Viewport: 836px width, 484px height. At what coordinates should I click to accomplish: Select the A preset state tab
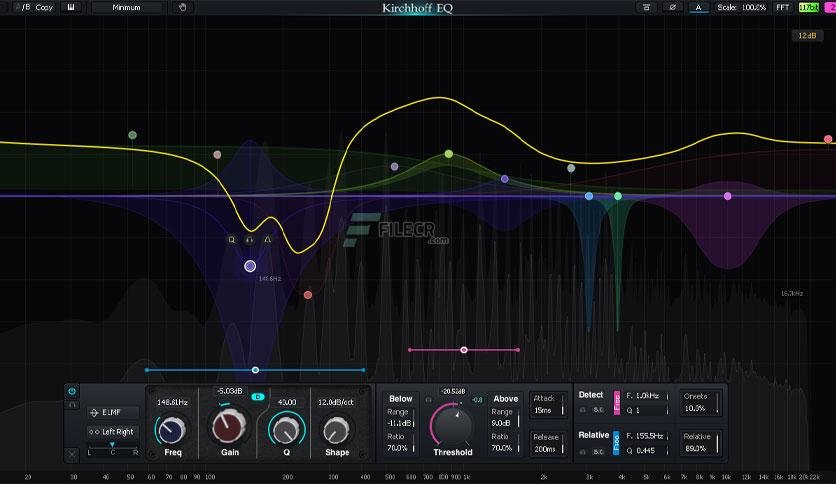coord(698,7)
